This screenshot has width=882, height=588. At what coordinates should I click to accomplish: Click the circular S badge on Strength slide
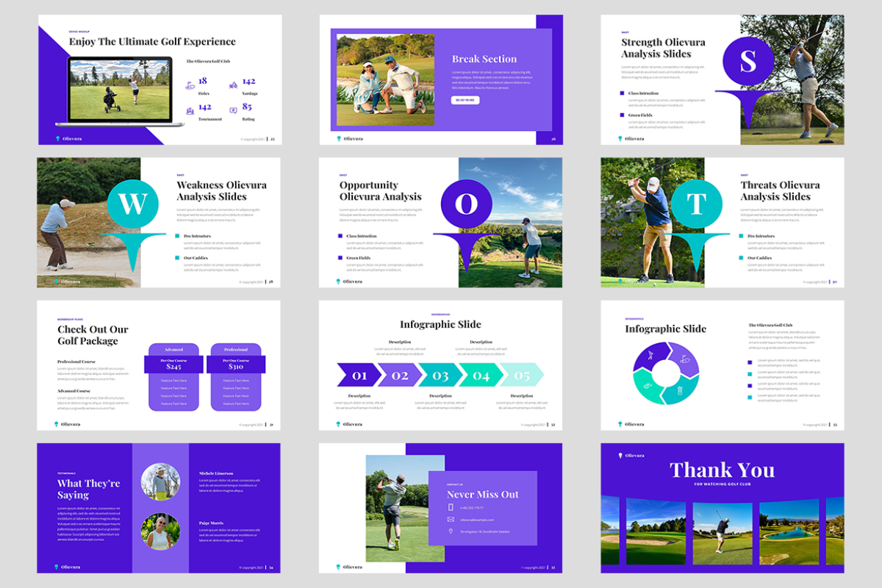(748, 61)
